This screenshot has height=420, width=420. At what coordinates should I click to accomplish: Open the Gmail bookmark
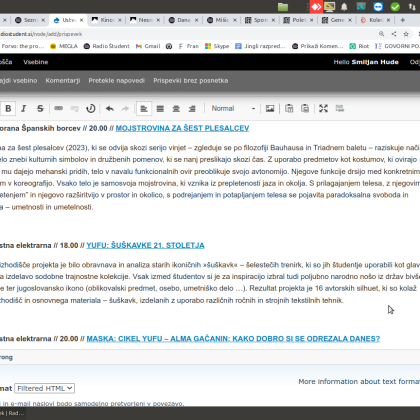[148, 46]
